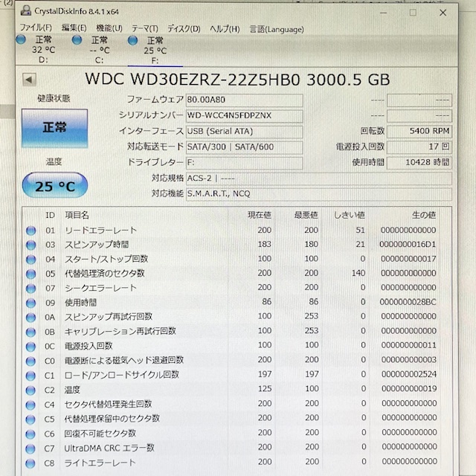Click the 正常 health status button

(x=54, y=128)
